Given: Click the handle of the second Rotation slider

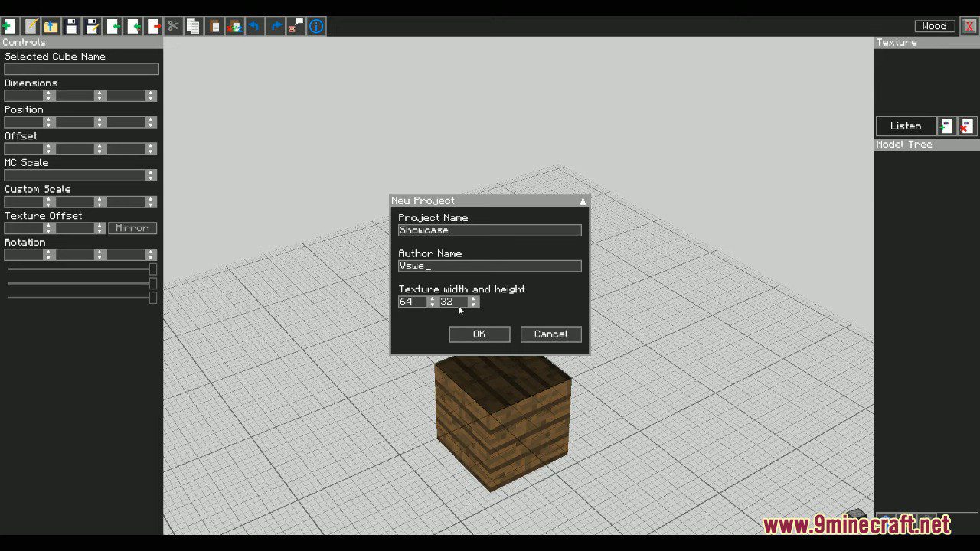Looking at the screenshot, I should pyautogui.click(x=153, y=284).
